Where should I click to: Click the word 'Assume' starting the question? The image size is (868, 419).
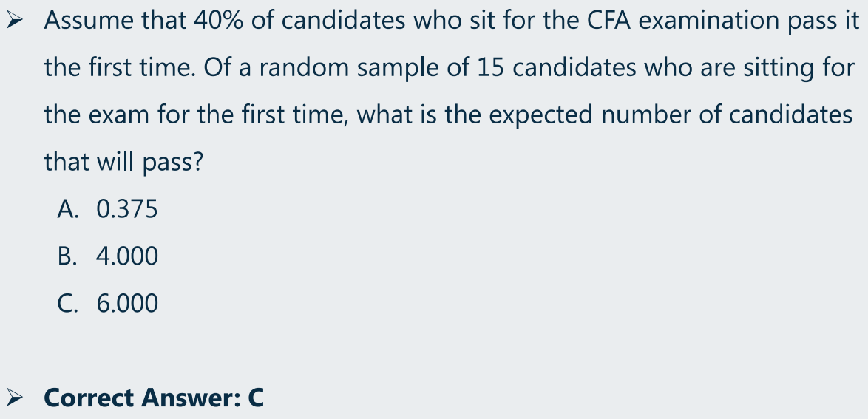pyautogui.click(x=89, y=21)
